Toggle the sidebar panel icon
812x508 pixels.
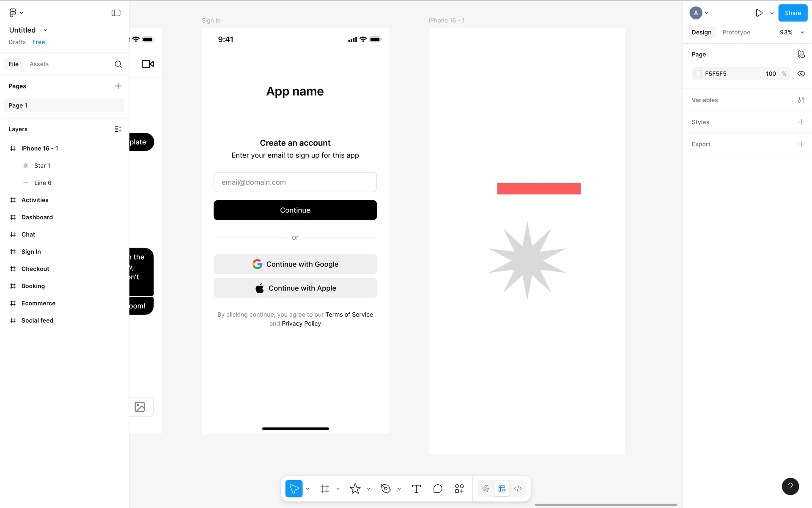point(116,13)
